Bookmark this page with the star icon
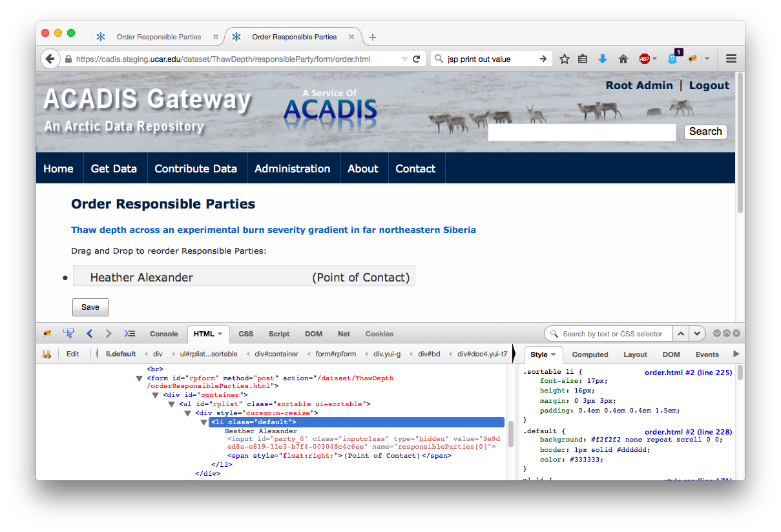This screenshot has width=781, height=532. [x=565, y=59]
